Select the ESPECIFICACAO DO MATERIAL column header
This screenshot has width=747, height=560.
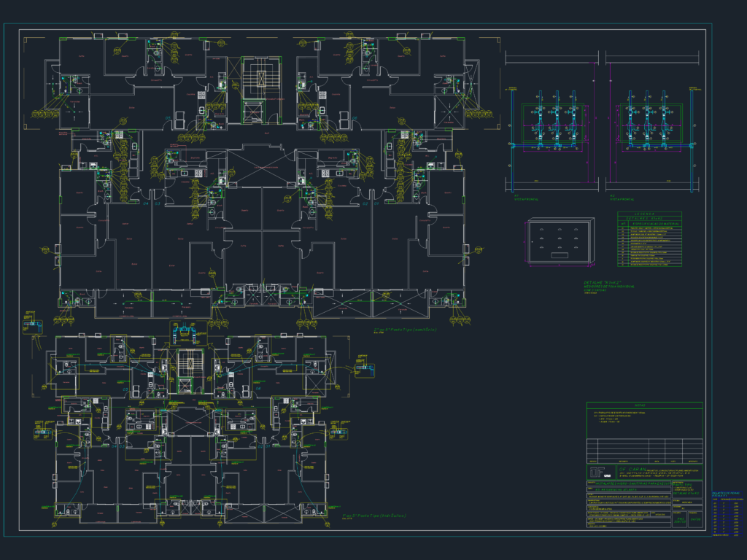pyautogui.click(x=655, y=223)
